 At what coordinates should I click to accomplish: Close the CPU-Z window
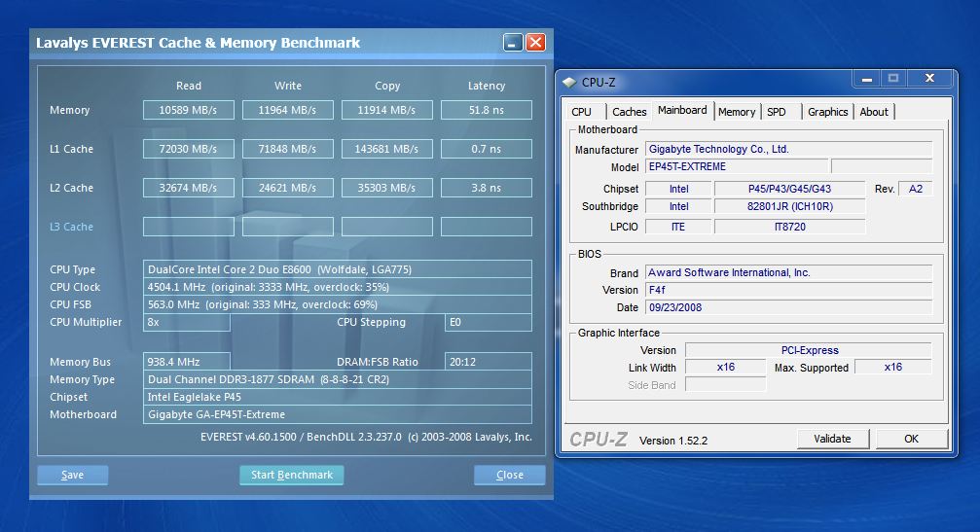pyautogui.click(x=930, y=78)
